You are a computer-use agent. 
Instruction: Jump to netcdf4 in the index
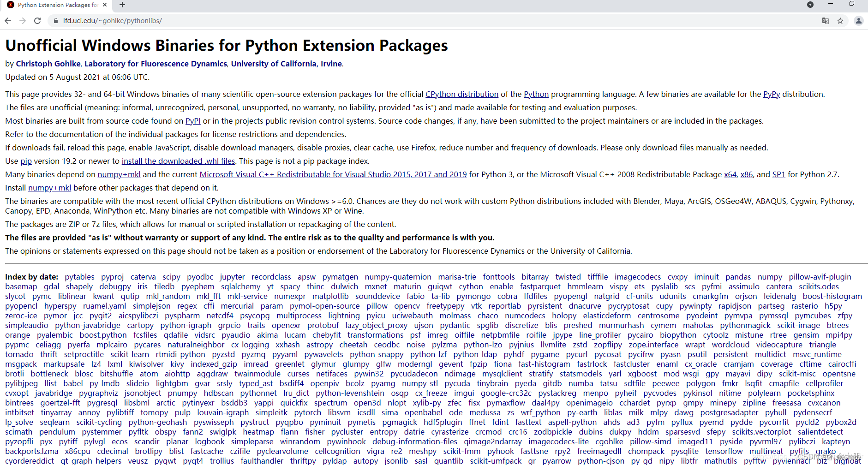pos(220,316)
